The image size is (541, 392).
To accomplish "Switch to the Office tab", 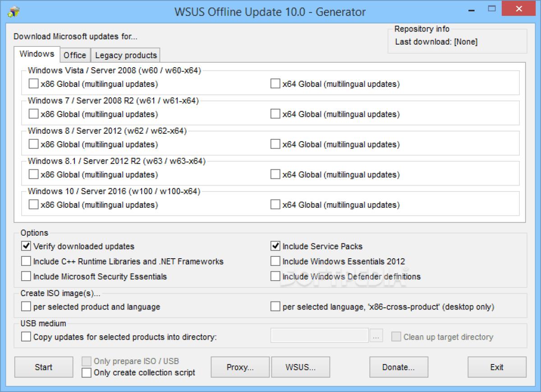I will pos(75,55).
